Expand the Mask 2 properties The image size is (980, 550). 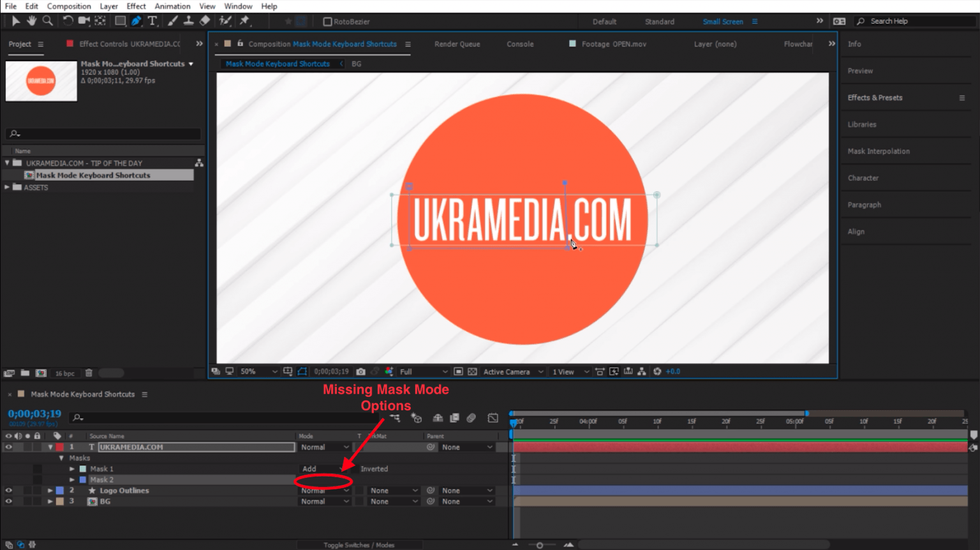pos(72,480)
